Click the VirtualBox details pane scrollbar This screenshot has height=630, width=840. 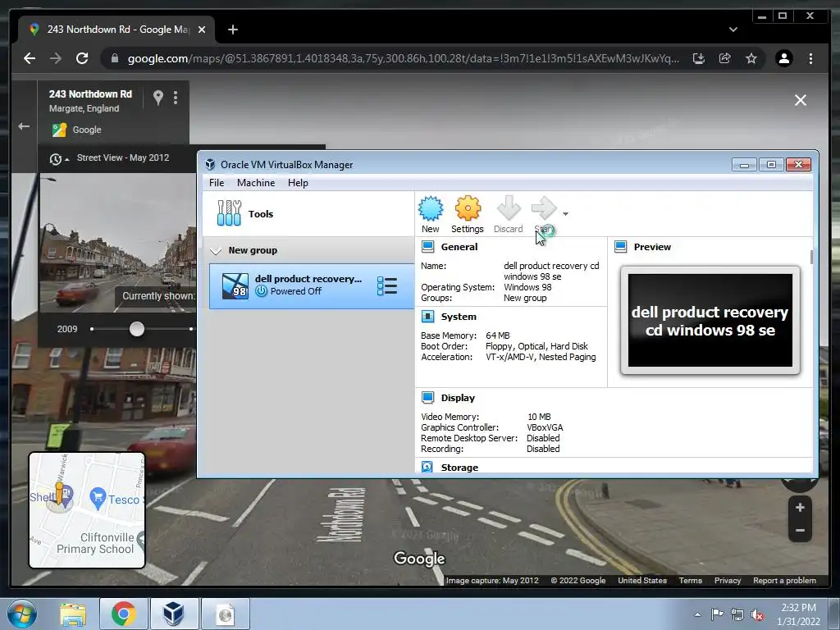(811, 257)
